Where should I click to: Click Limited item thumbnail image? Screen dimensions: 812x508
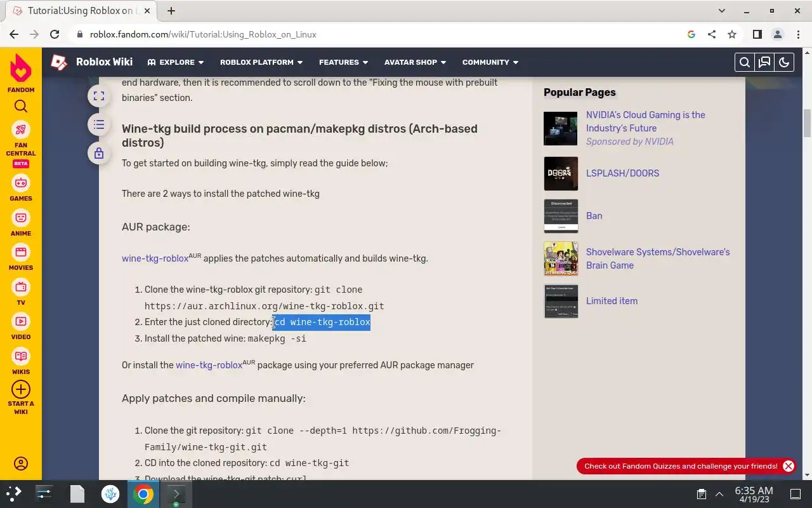pyautogui.click(x=561, y=301)
